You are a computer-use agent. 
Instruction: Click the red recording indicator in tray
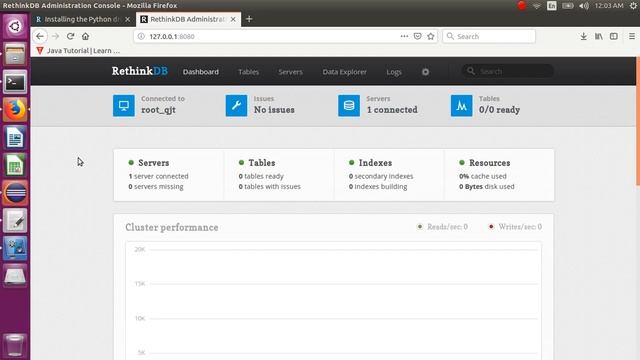[x=522, y=5]
